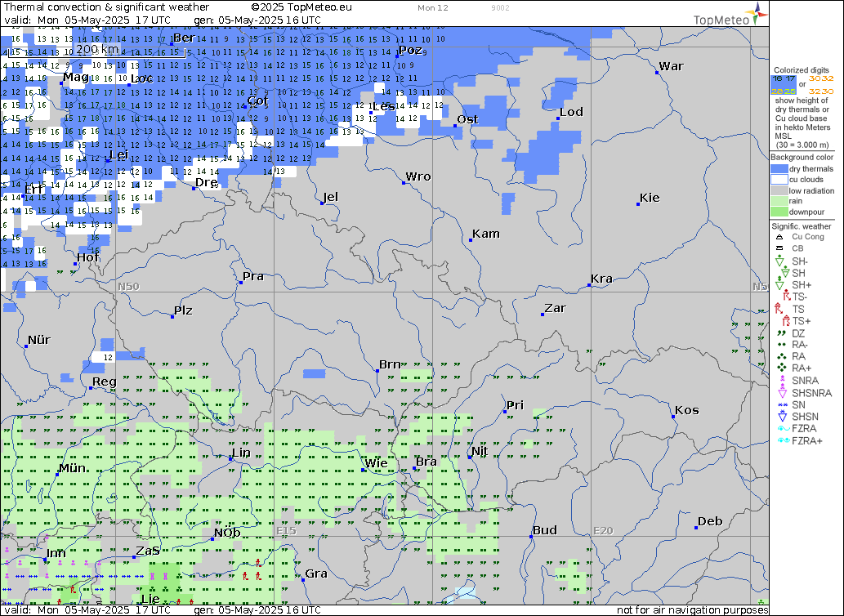Image resolution: width=844 pixels, height=616 pixels.
Task: Click the 'Mon 12' header text
Action: pyautogui.click(x=433, y=7)
